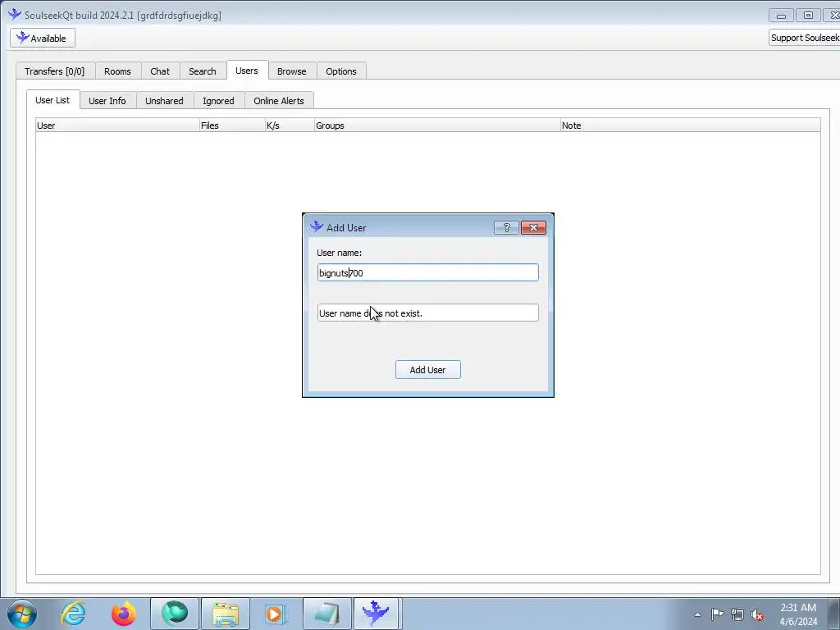
Task: Open Support Soulseek button
Action: (x=804, y=38)
